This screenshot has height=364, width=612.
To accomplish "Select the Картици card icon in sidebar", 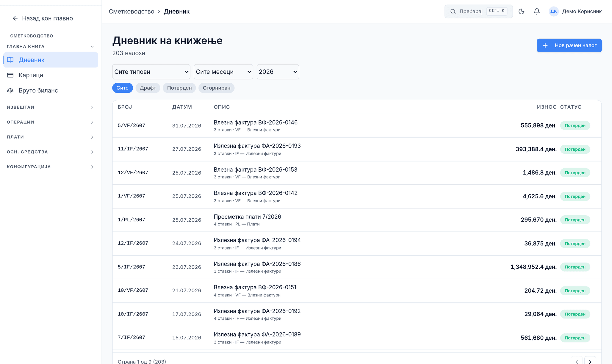I will [10, 75].
